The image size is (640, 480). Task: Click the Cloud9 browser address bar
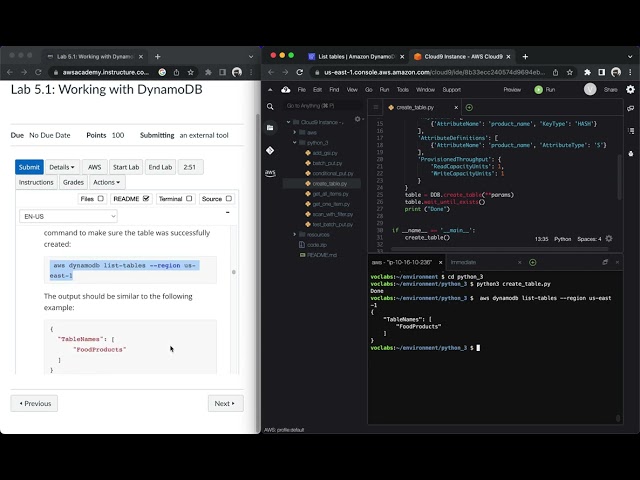click(x=435, y=72)
